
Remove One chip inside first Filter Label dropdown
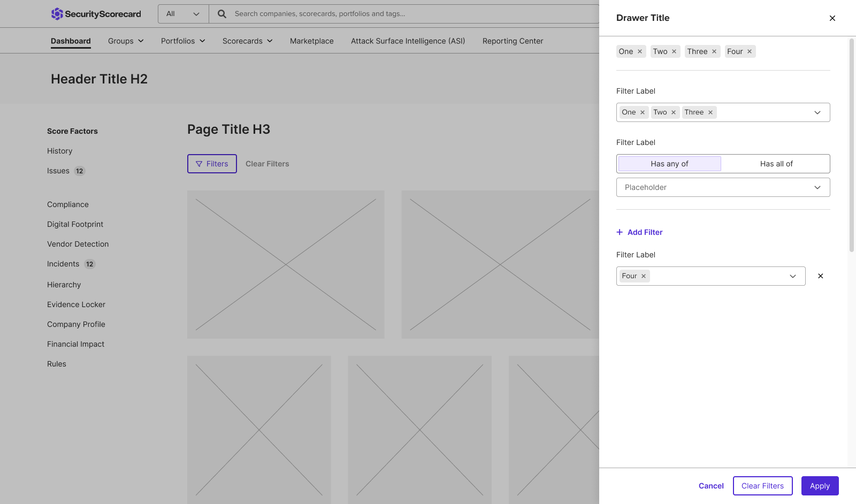(643, 112)
